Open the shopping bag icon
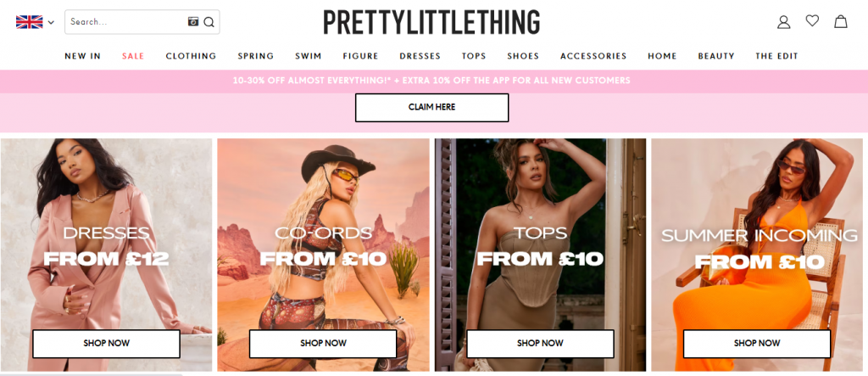This screenshot has height=376, width=868. pyautogui.click(x=841, y=21)
